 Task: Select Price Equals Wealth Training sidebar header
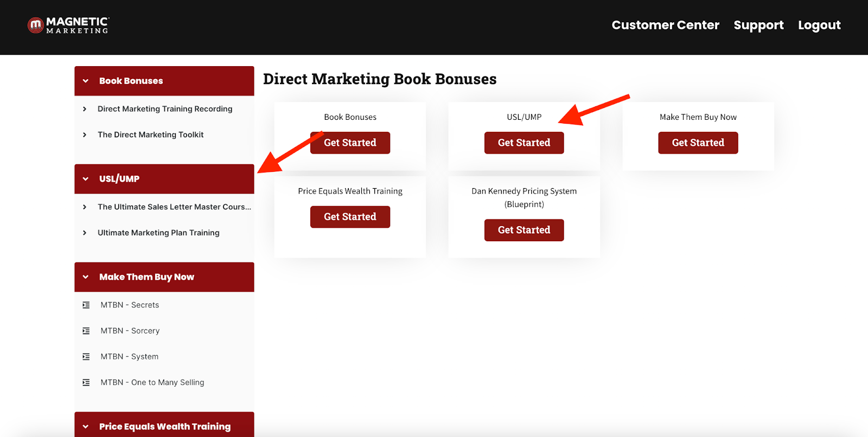tap(164, 425)
